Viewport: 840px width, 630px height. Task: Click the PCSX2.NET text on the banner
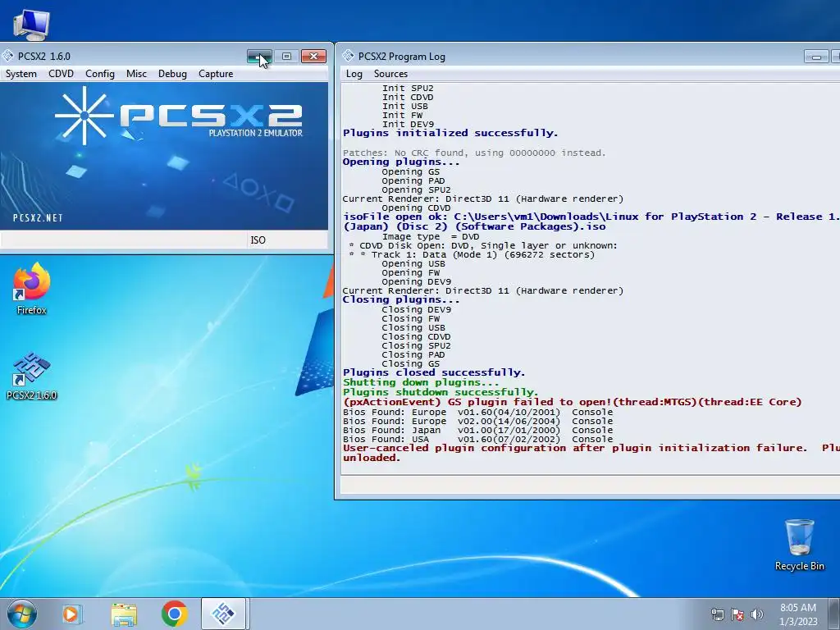tap(38, 218)
